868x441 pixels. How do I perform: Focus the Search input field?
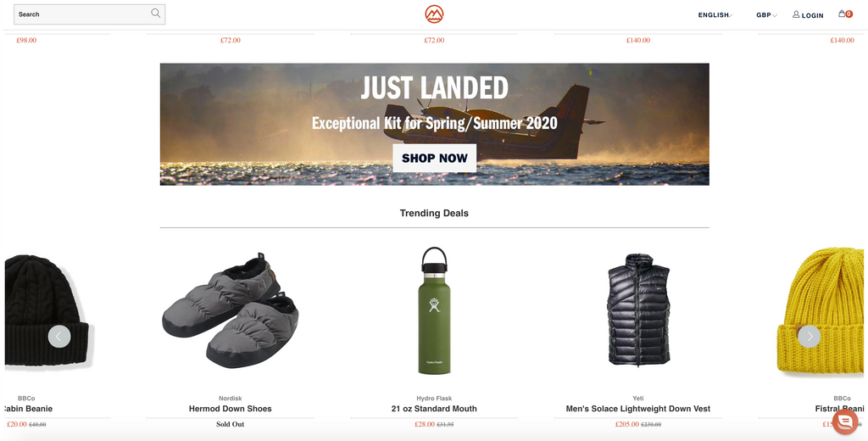(89, 14)
